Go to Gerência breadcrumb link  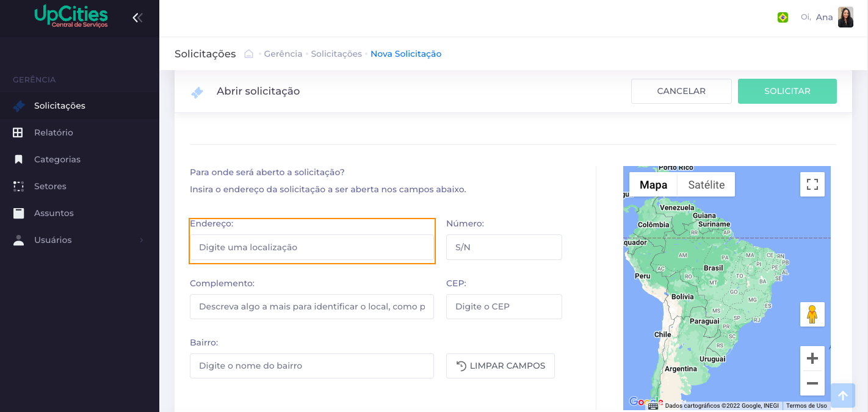pyautogui.click(x=283, y=54)
